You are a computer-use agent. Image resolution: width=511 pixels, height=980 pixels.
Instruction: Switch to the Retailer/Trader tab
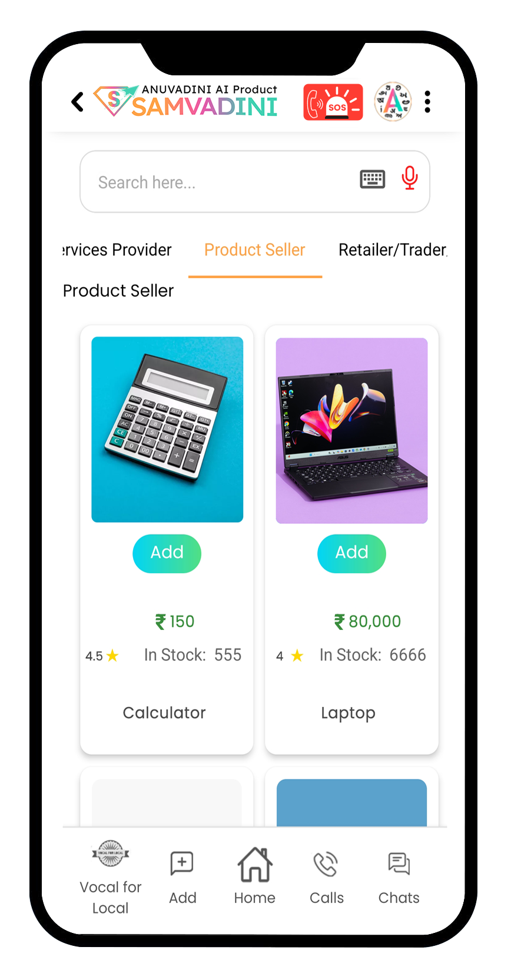pos(393,250)
